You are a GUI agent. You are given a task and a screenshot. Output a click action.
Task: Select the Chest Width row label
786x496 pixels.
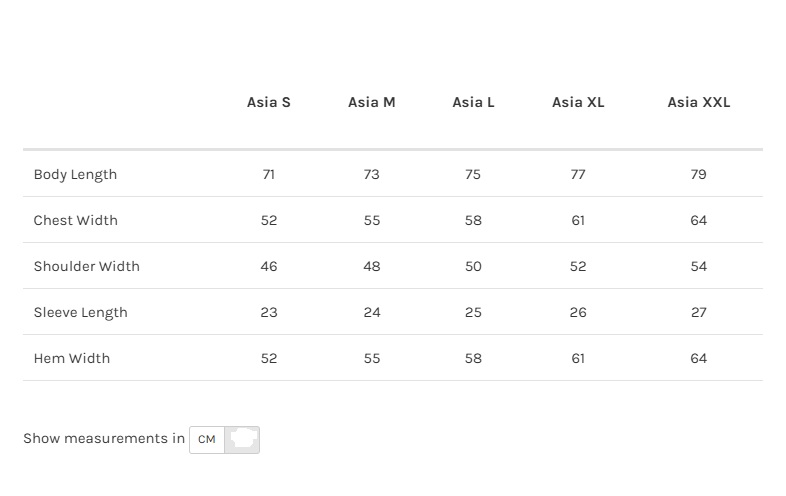click(x=75, y=220)
